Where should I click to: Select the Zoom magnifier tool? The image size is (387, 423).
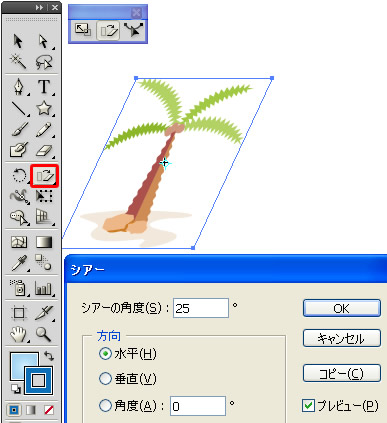coord(44,334)
